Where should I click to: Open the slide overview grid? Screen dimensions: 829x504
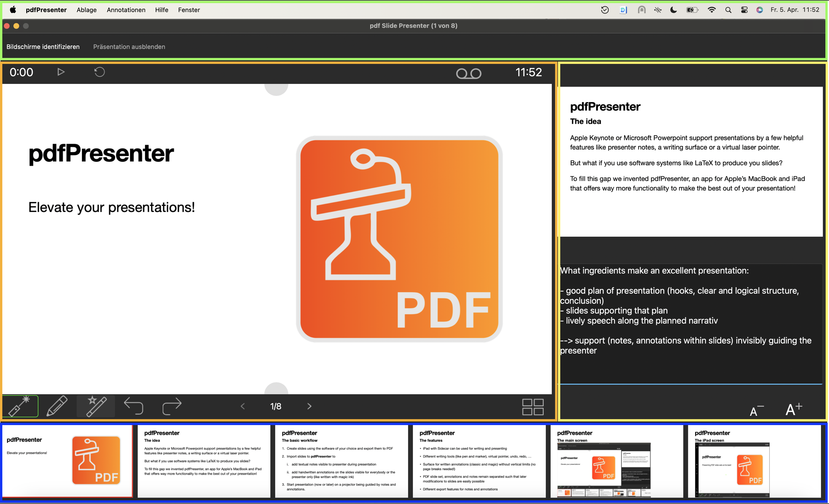(x=532, y=406)
